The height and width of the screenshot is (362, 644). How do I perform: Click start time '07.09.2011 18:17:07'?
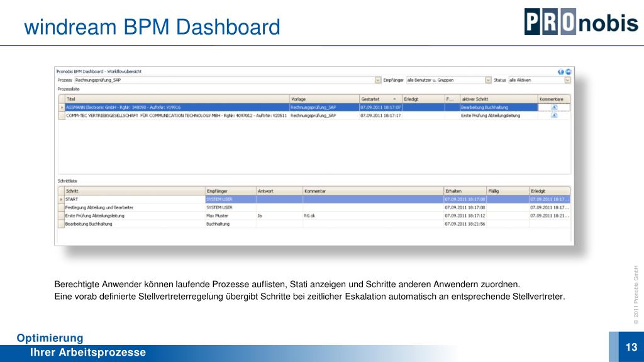pyautogui.click(x=380, y=107)
